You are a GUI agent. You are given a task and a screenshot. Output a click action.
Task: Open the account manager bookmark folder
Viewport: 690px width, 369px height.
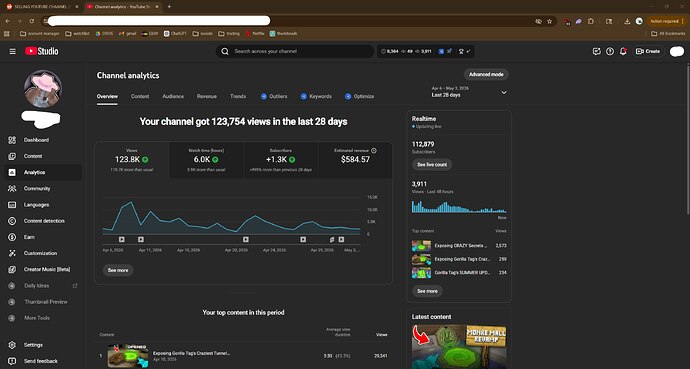point(40,33)
